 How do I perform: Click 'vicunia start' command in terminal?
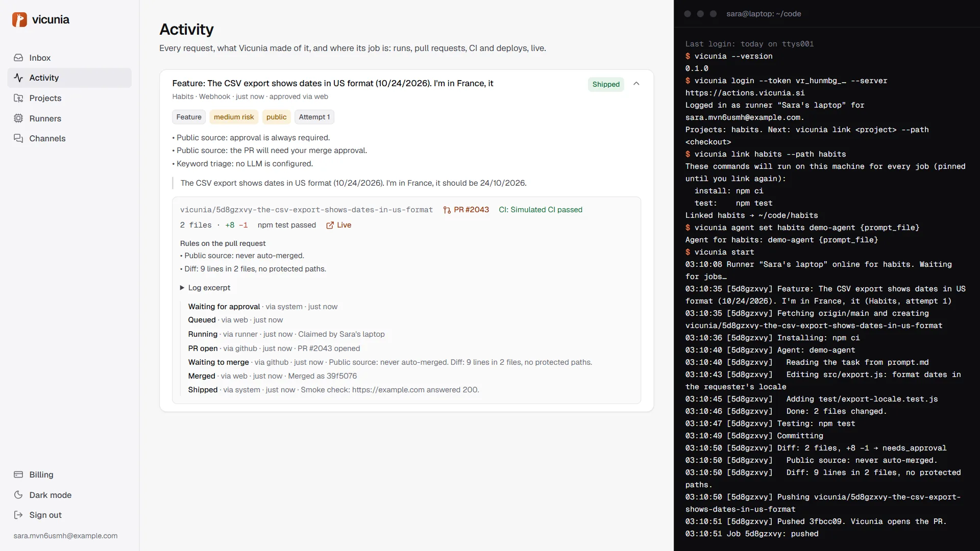pos(724,252)
